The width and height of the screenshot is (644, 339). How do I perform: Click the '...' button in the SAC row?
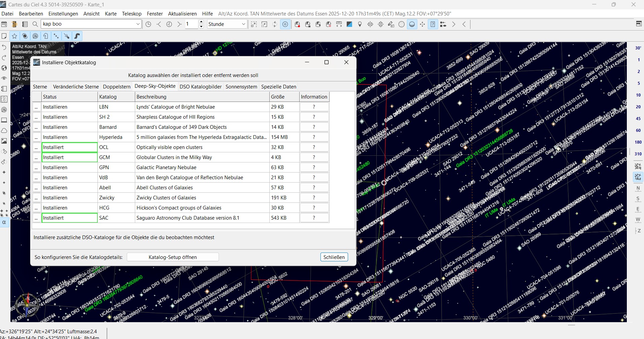(x=36, y=218)
